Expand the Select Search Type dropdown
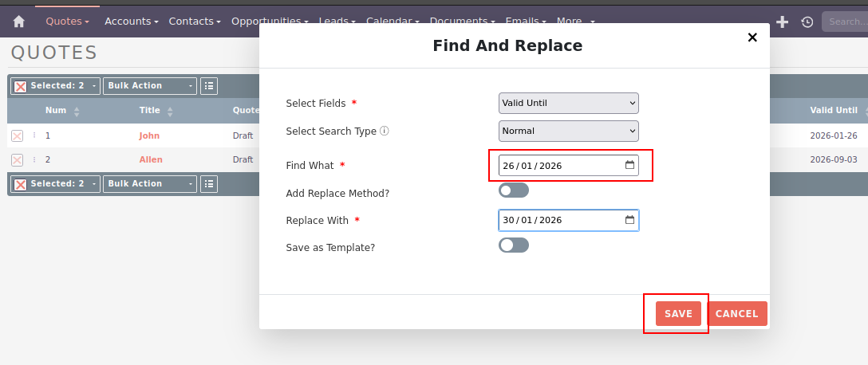The height and width of the screenshot is (365, 868). coord(568,131)
